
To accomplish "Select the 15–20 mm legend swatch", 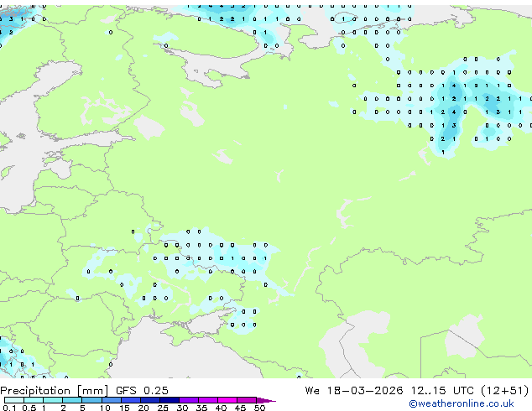I will (131, 400).
